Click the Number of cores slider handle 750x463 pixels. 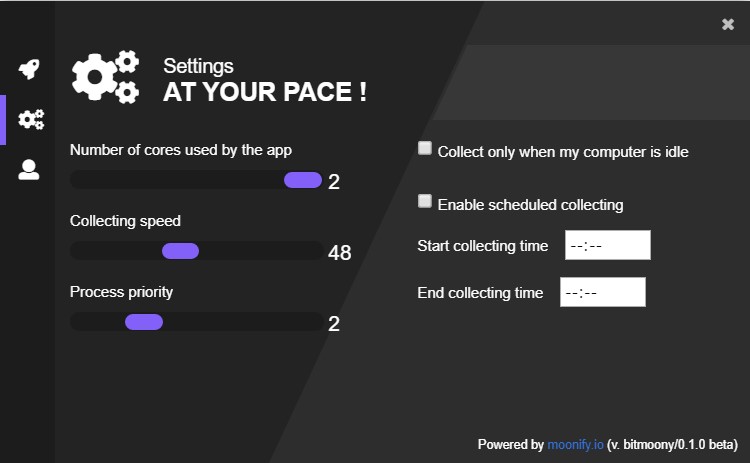[303, 180]
